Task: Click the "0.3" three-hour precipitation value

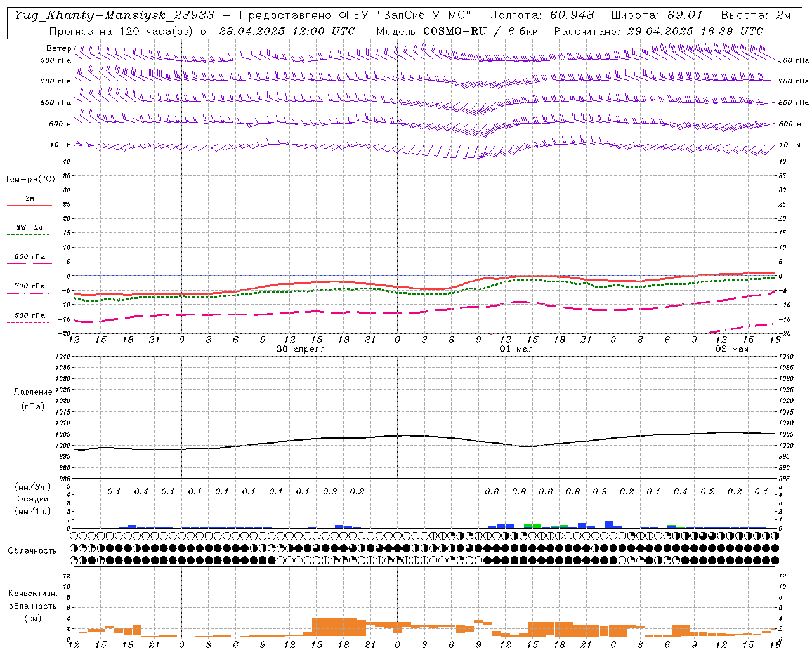Action: 330,491
